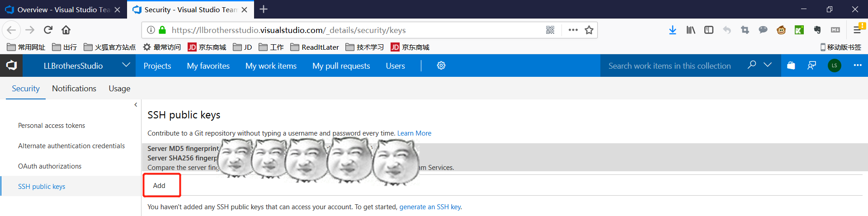
Task: Open the 技术学习 bookmarks folder
Action: coord(364,47)
